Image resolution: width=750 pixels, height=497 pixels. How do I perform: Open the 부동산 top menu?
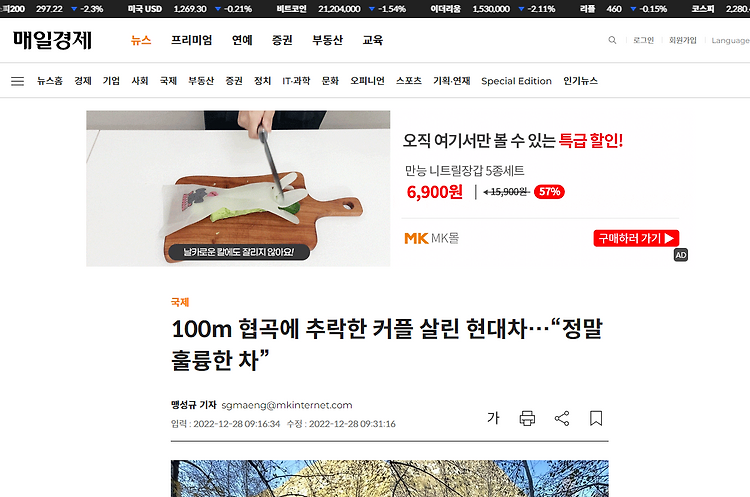point(328,40)
